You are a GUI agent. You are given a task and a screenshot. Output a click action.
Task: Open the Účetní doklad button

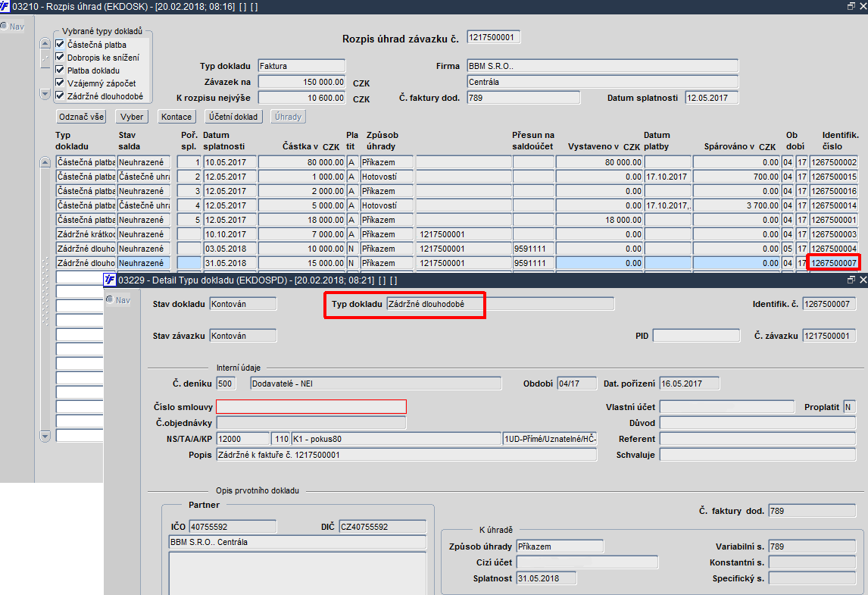(x=233, y=117)
